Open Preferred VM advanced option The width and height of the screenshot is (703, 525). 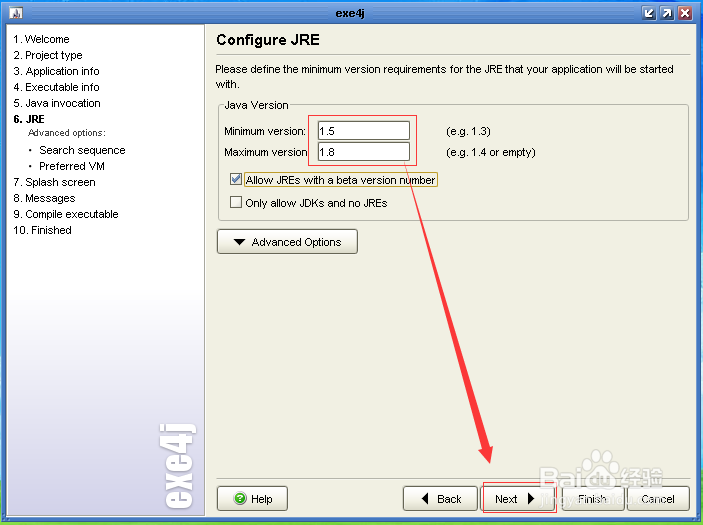pos(72,166)
